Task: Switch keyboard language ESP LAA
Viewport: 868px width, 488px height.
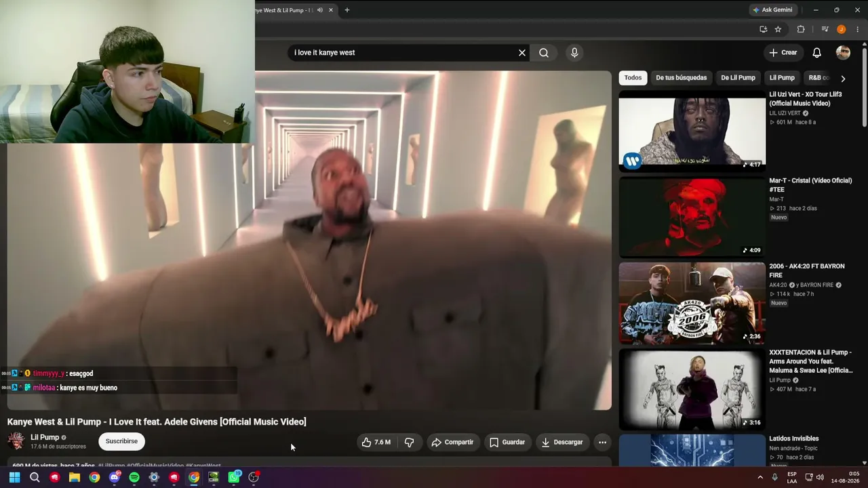Action: (x=792, y=477)
